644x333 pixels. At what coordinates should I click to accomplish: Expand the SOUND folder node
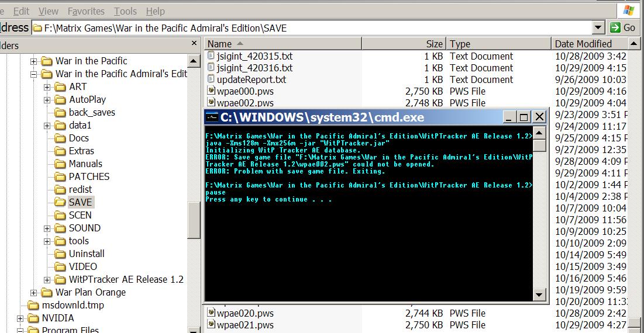pyautogui.click(x=47, y=228)
